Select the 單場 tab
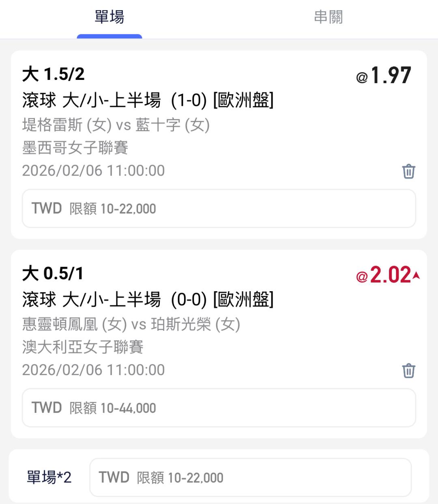 point(109,17)
